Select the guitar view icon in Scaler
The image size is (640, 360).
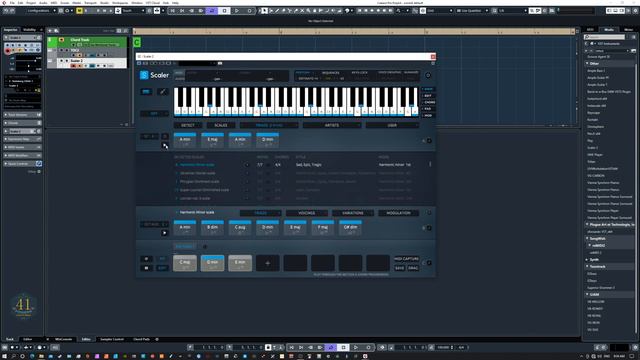(x=162, y=91)
